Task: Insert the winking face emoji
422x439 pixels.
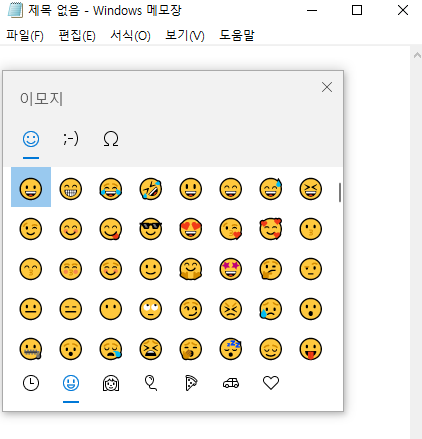Action: [31, 229]
